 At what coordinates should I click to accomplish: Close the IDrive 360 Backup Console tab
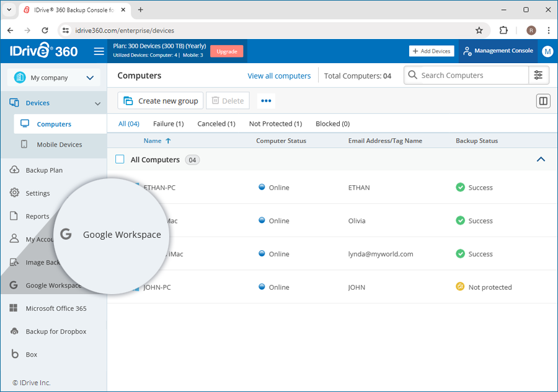tap(123, 10)
